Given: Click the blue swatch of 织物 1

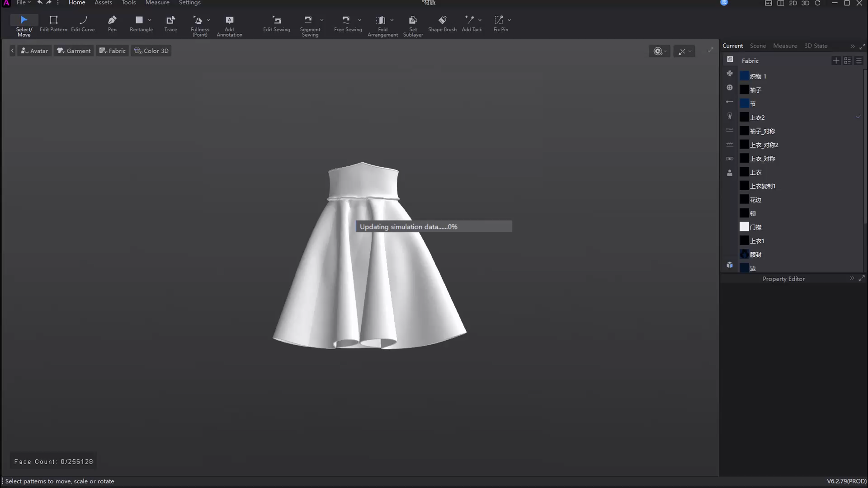Looking at the screenshot, I should point(744,76).
